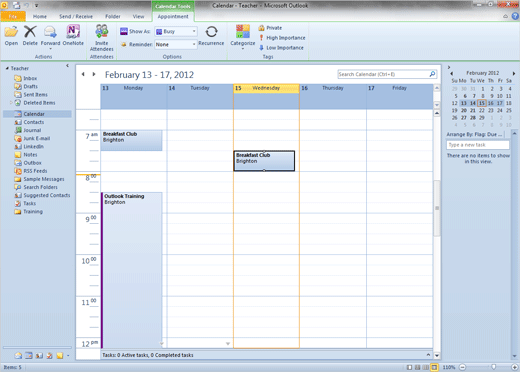Click the Delete appointment icon
The image size is (520, 372).
[x=30, y=32]
